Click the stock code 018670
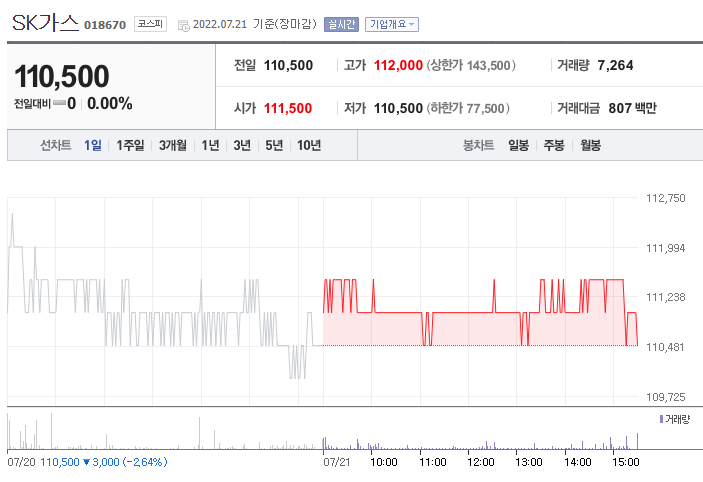The width and height of the screenshot is (703, 482). point(105,25)
